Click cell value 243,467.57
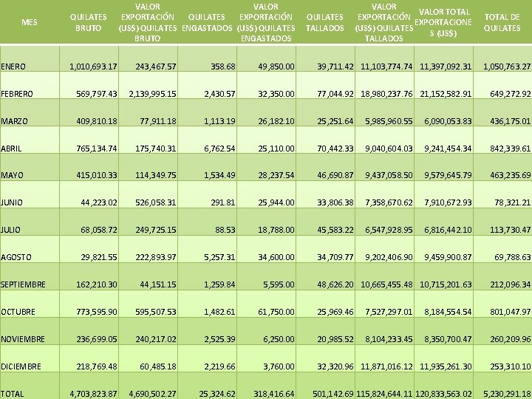This screenshot has width=532, height=399. (156, 66)
